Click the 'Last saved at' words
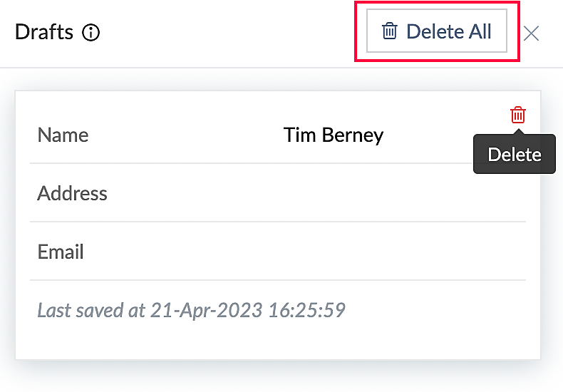Viewport: 563px width, 392px height. click(x=91, y=310)
